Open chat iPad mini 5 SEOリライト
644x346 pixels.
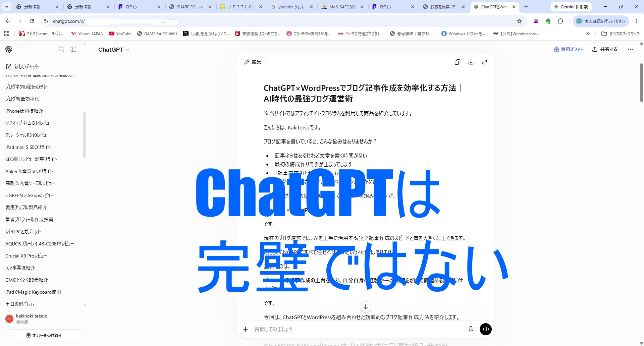(x=28, y=147)
